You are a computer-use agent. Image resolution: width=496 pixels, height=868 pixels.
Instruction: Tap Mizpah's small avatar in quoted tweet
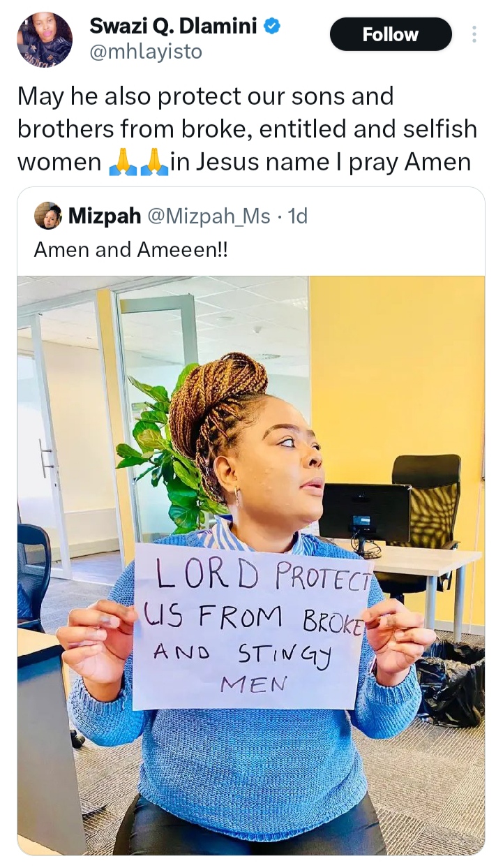(x=47, y=216)
